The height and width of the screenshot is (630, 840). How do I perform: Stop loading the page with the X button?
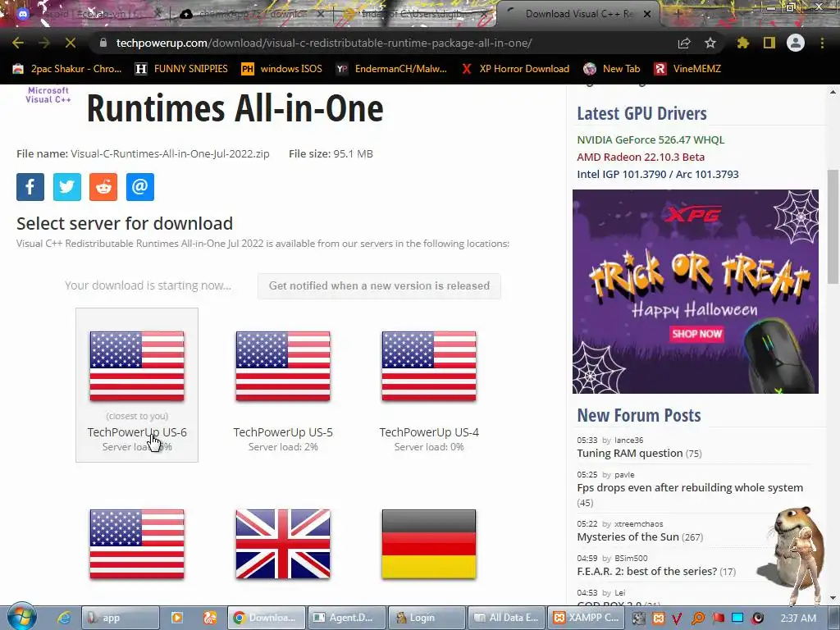point(71,43)
